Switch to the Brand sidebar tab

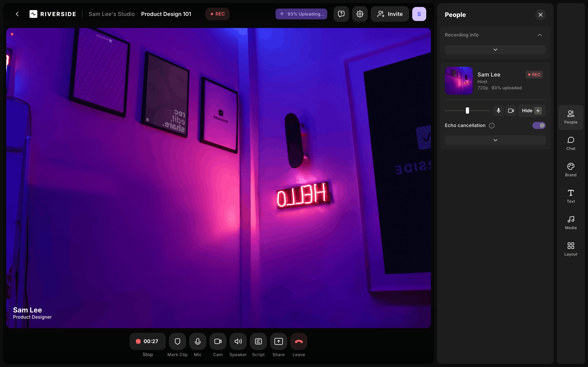pyautogui.click(x=570, y=170)
